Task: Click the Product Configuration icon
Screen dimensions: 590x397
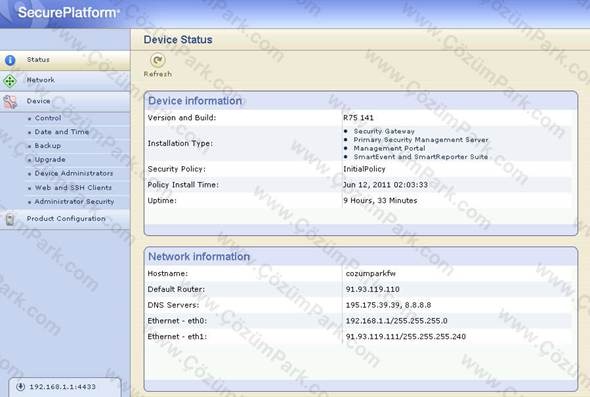Action: click(x=10, y=219)
